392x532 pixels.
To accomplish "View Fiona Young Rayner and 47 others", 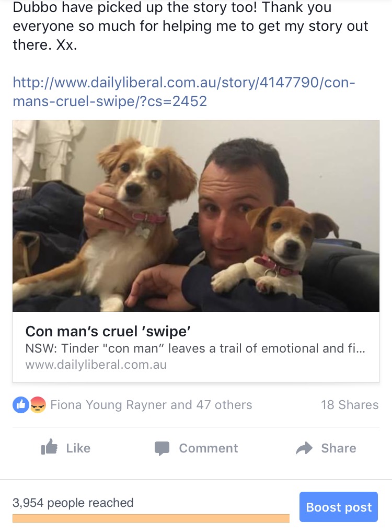I will (151, 405).
